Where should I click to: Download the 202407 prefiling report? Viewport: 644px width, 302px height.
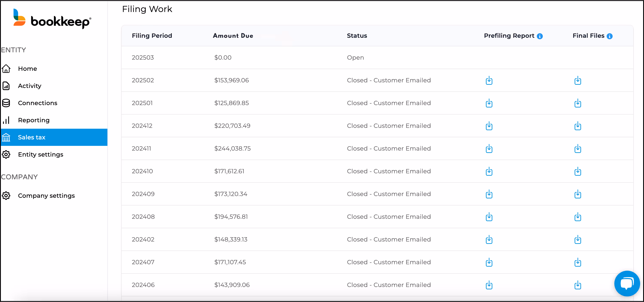pyautogui.click(x=489, y=262)
